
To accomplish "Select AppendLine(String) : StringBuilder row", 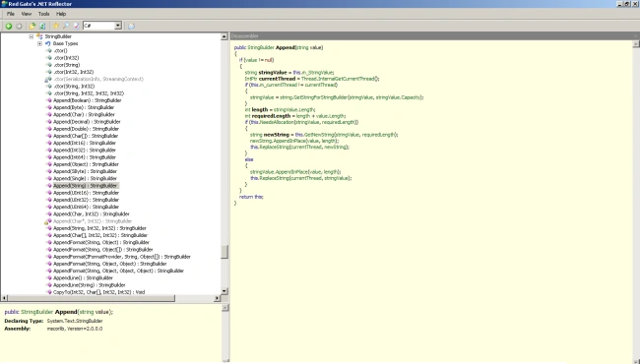I will coord(90,285).
